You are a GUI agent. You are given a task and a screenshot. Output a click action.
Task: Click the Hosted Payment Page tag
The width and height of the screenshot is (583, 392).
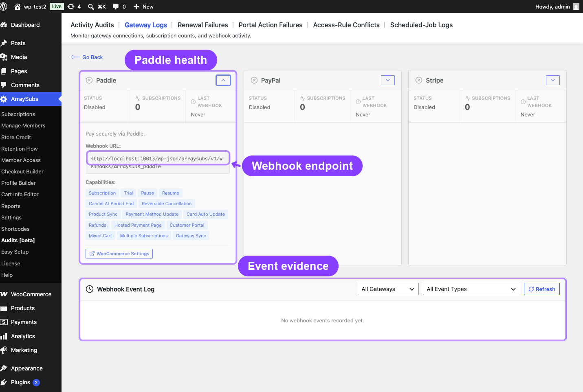click(138, 225)
